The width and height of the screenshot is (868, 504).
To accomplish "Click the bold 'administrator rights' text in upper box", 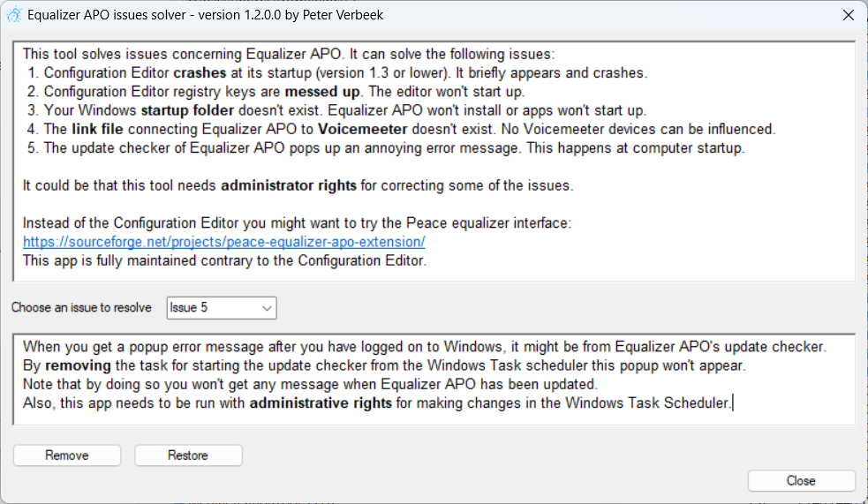I will 288,185.
